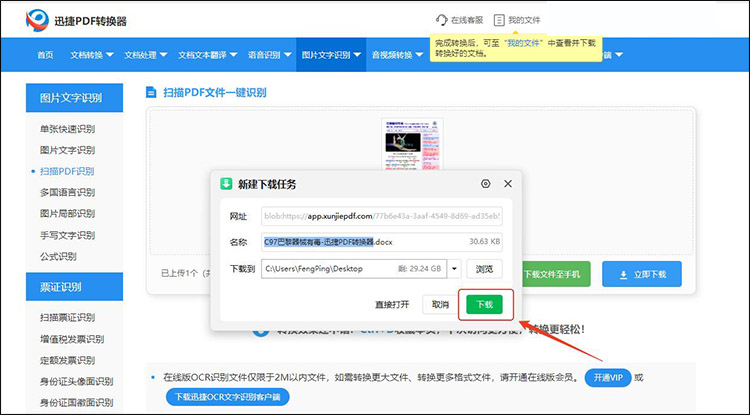Viewport: 750px width, 415px height.
Task: Click the green 下载 button
Action: coord(485,305)
